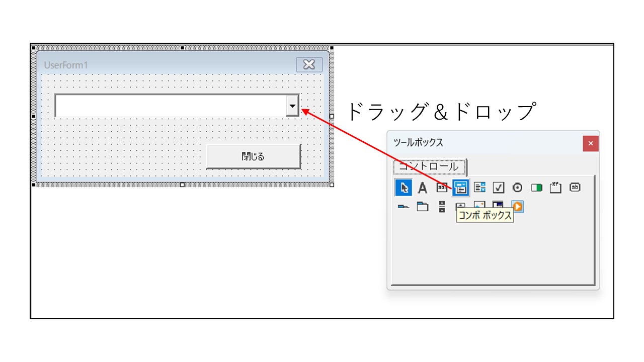Switch to the コントロール tab
644x362 pixels.
pyautogui.click(x=429, y=166)
